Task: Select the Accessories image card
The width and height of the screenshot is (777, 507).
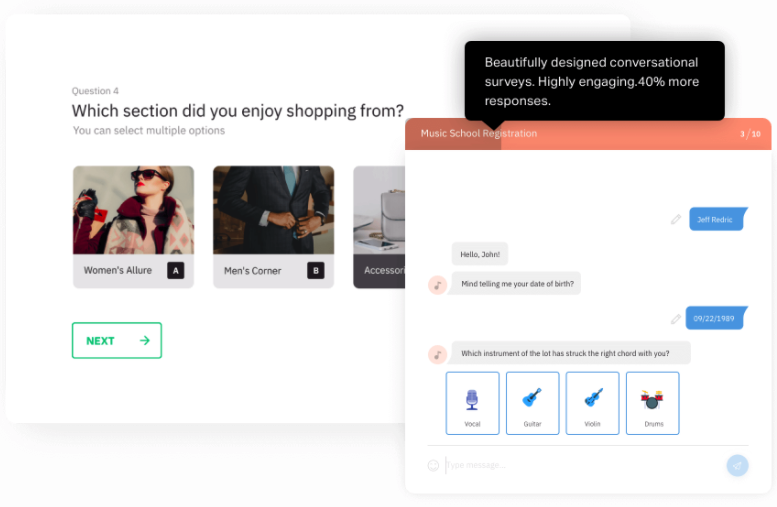Action: (379, 228)
